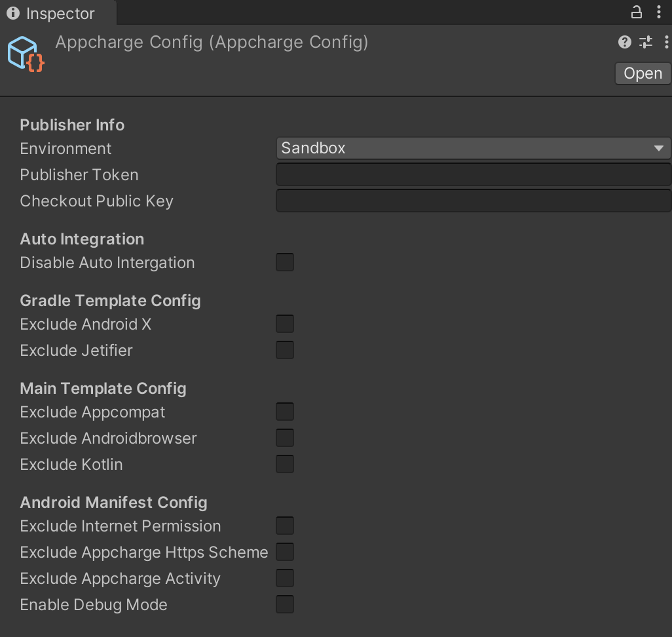Click the Android Manifest Config header
This screenshot has height=637, width=672.
114,503
